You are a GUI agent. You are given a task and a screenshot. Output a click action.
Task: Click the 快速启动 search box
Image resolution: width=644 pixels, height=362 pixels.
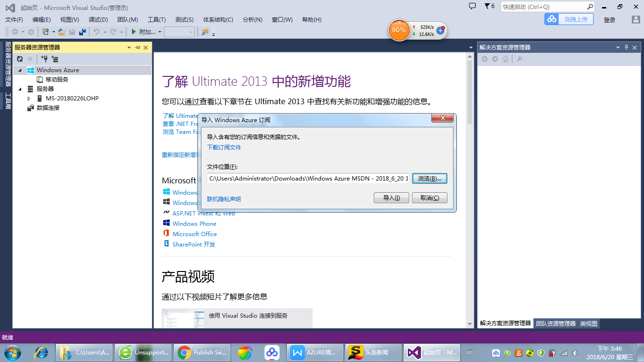pos(547,7)
